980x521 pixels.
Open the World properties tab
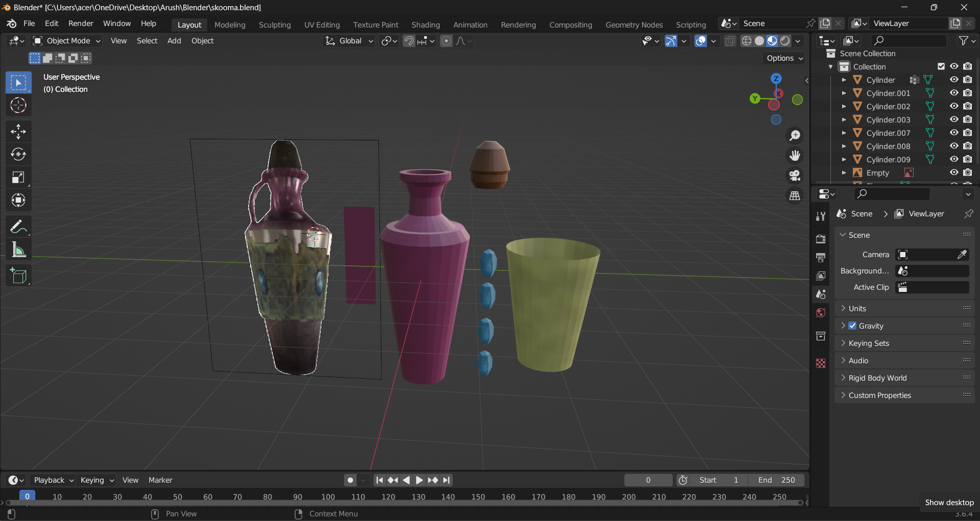[x=821, y=313]
